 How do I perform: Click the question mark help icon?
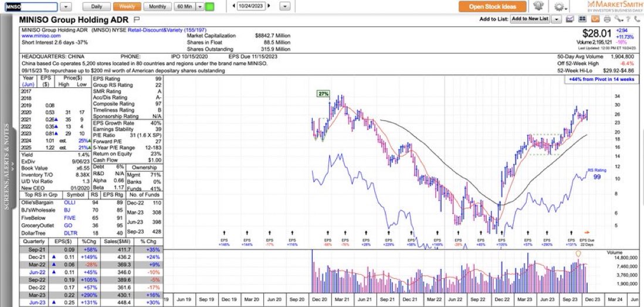coord(628,19)
